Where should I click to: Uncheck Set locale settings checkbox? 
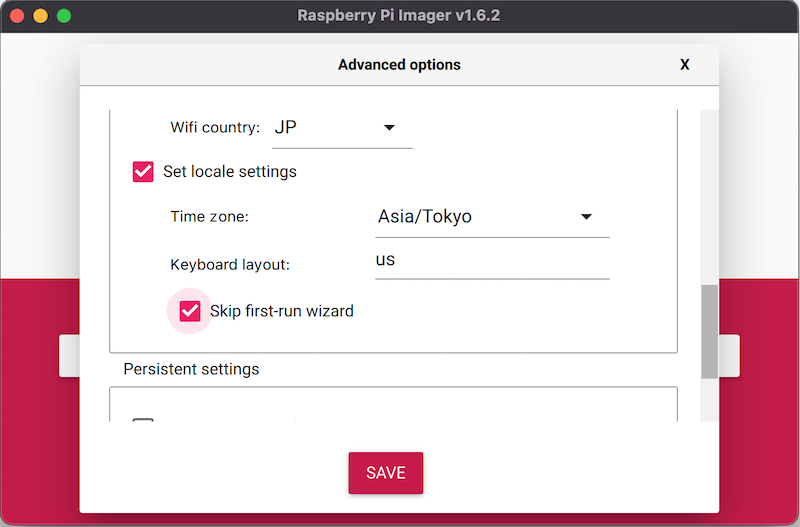click(x=143, y=172)
